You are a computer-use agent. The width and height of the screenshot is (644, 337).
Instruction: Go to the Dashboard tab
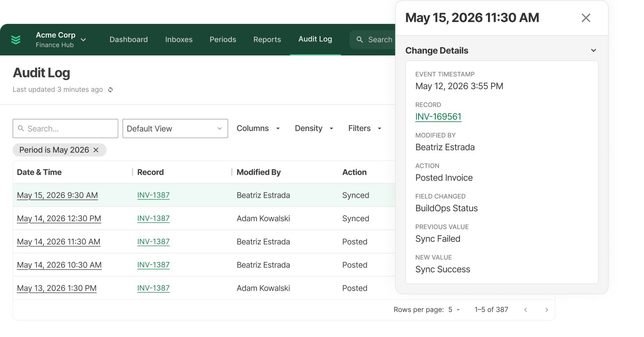click(x=128, y=39)
